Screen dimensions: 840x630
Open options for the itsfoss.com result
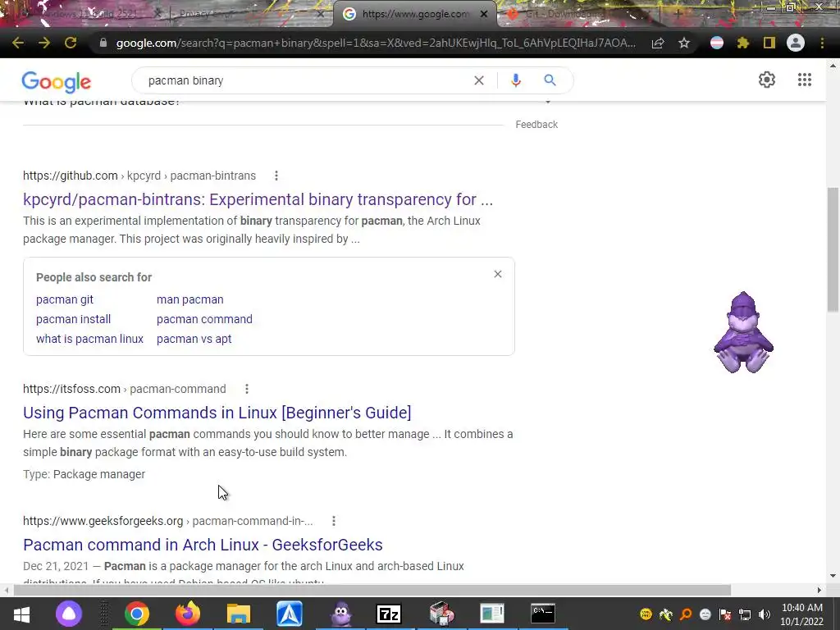pos(246,389)
